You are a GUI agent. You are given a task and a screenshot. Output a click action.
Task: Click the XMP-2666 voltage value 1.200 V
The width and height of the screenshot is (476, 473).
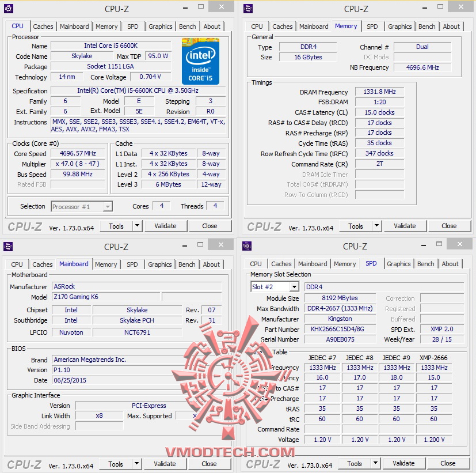pos(434,440)
